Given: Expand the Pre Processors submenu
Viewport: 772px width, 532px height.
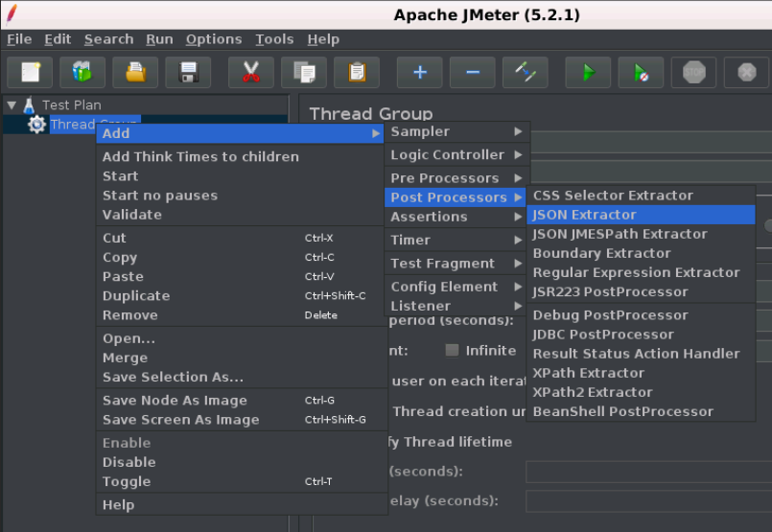Looking at the screenshot, I should point(456,178).
